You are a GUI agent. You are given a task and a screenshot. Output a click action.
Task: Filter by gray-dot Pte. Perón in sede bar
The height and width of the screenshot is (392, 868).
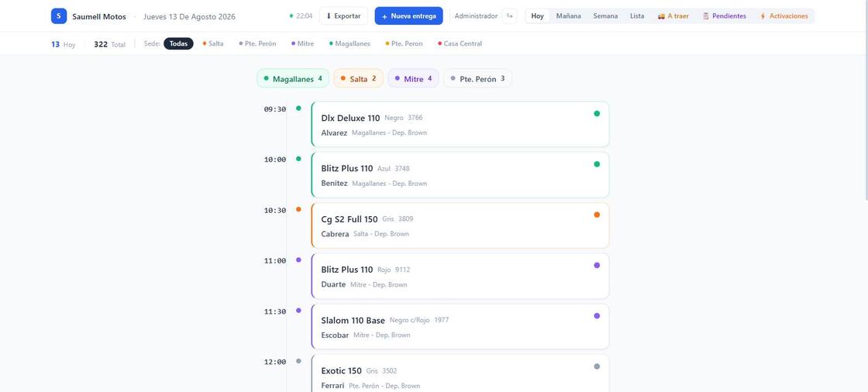[257, 43]
